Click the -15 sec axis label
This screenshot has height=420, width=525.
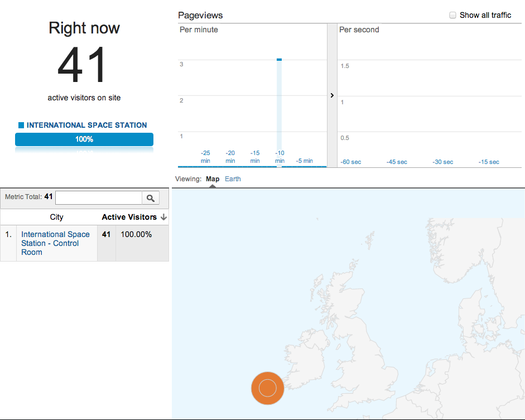click(x=489, y=162)
